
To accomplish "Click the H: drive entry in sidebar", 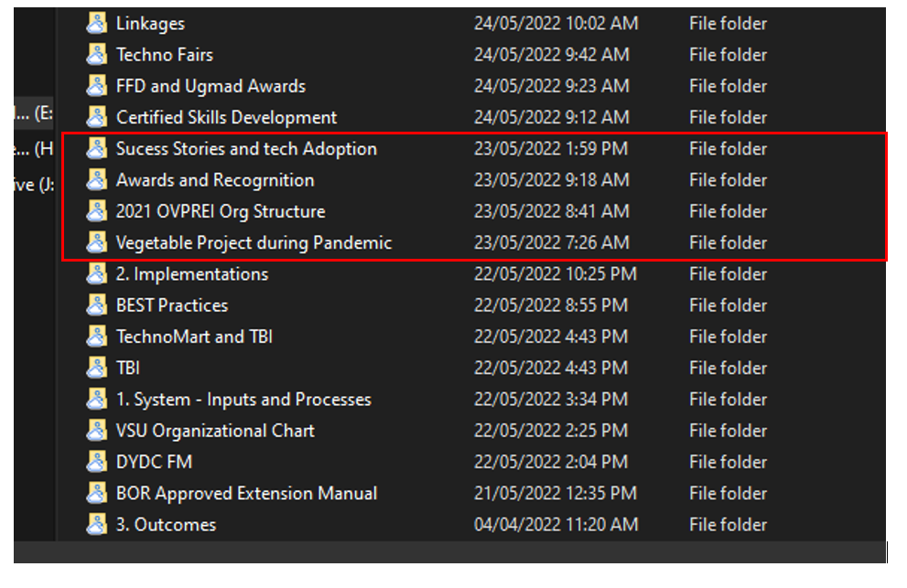I will 33,149.
